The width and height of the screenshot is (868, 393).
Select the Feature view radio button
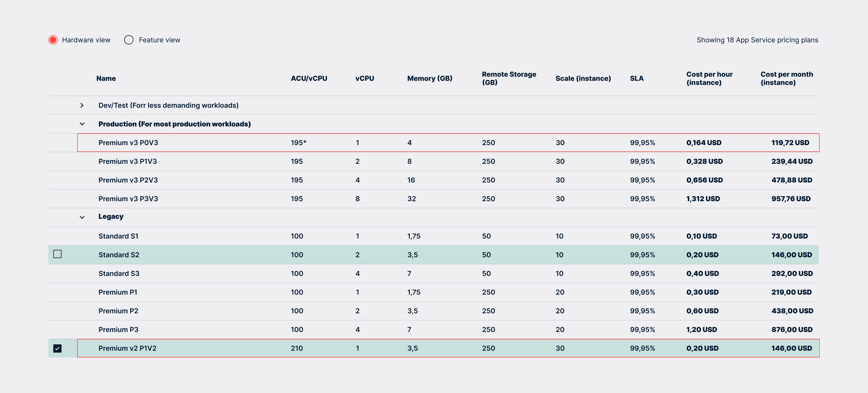pyautogui.click(x=129, y=40)
